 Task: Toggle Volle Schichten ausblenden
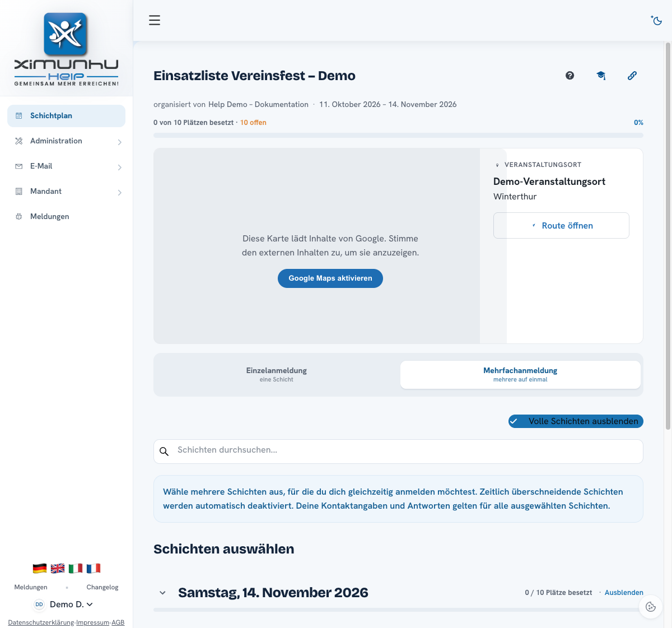576,421
